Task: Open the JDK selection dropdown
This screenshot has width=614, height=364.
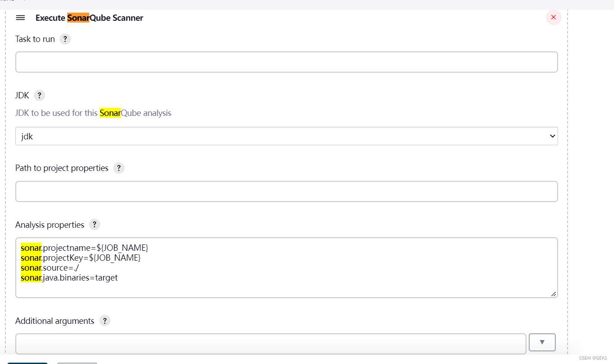Action: (x=286, y=136)
